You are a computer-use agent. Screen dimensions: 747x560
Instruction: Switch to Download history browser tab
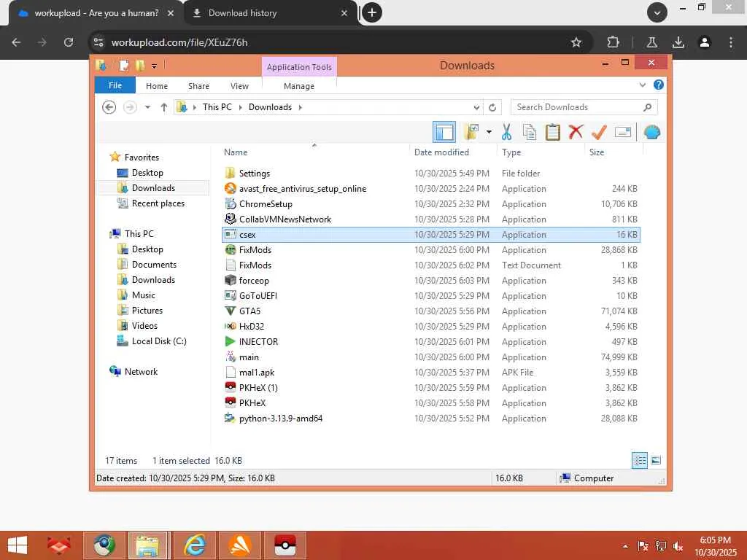(269, 13)
